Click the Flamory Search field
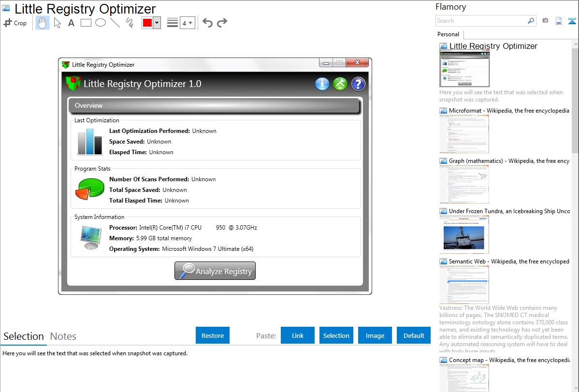Viewport: 579px width, 392px height. [481, 21]
